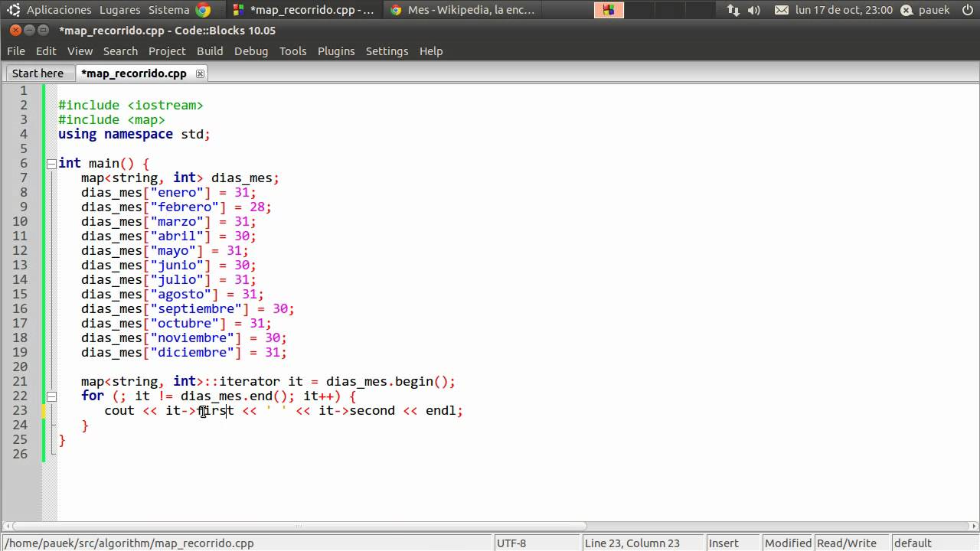
Task: Open the Debug menu
Action: pyautogui.click(x=251, y=51)
